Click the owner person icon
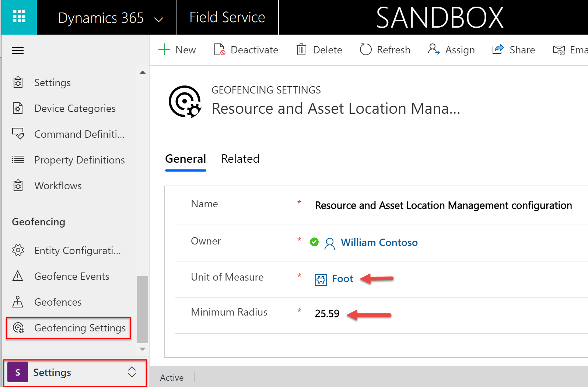588x387 pixels. pyautogui.click(x=330, y=243)
